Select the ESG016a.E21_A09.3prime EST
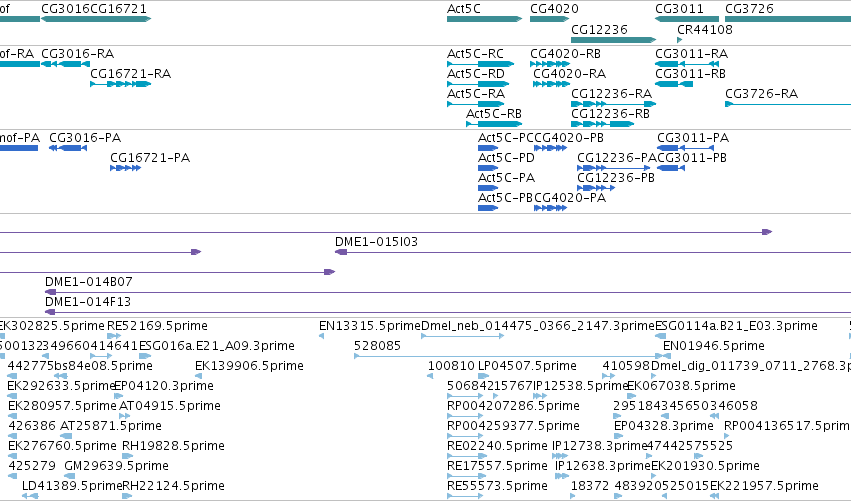The image size is (851, 501). click(x=145, y=357)
